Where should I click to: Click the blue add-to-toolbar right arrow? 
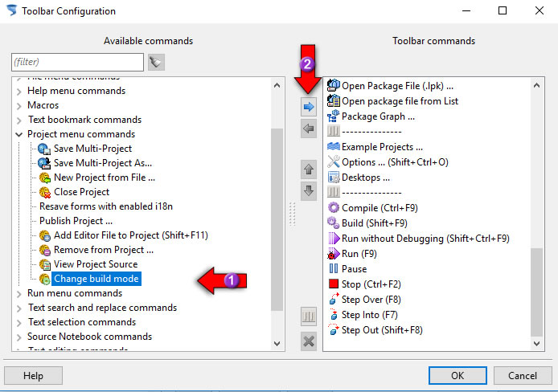pos(309,107)
